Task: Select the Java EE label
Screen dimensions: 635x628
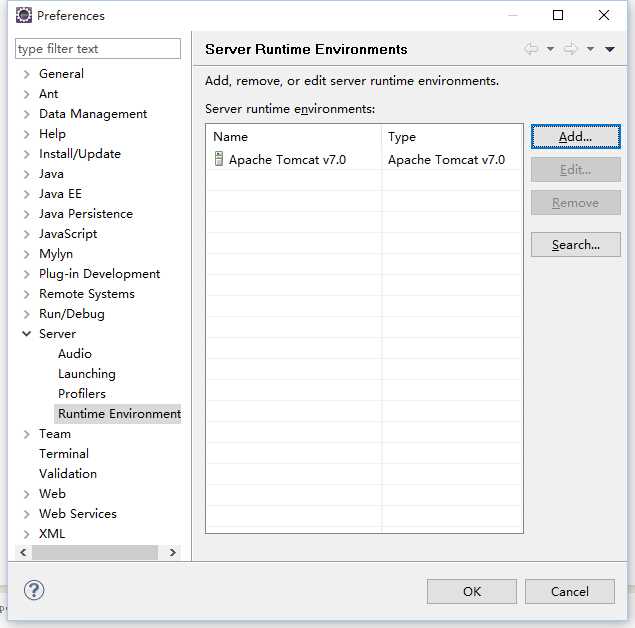Action: coord(60,194)
